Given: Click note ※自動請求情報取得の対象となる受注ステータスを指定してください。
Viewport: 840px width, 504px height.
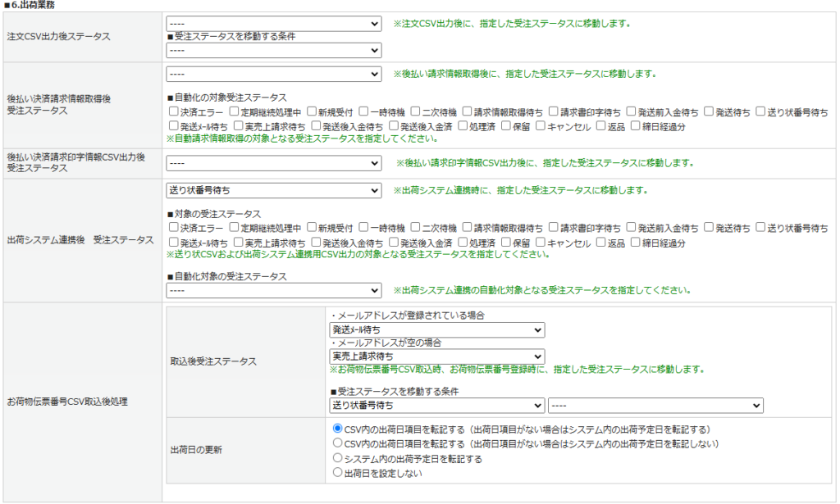Looking at the screenshot, I should click(x=303, y=138).
